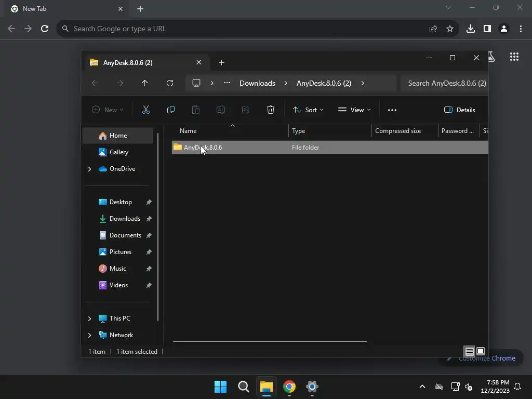Open Music in quick access

(118, 269)
